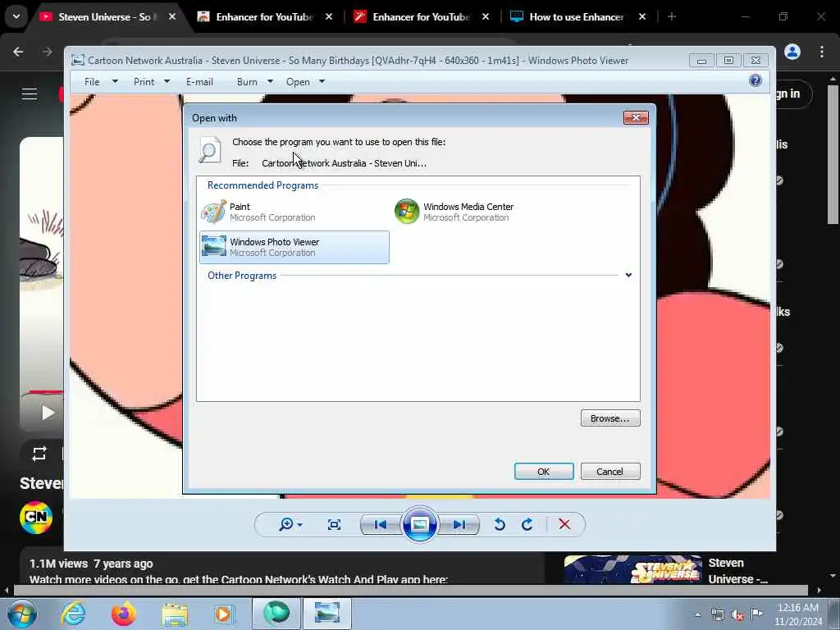Open the tab search dropdown in browser

(16, 16)
